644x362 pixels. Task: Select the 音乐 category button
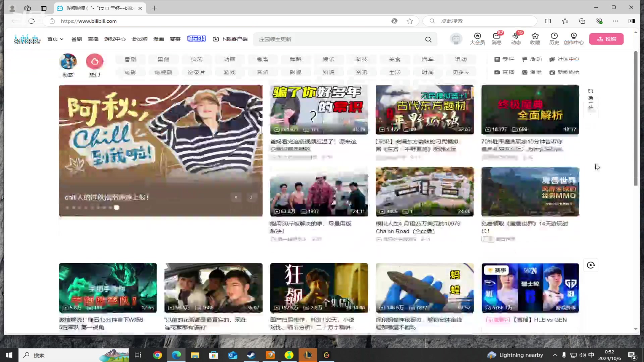click(262, 72)
